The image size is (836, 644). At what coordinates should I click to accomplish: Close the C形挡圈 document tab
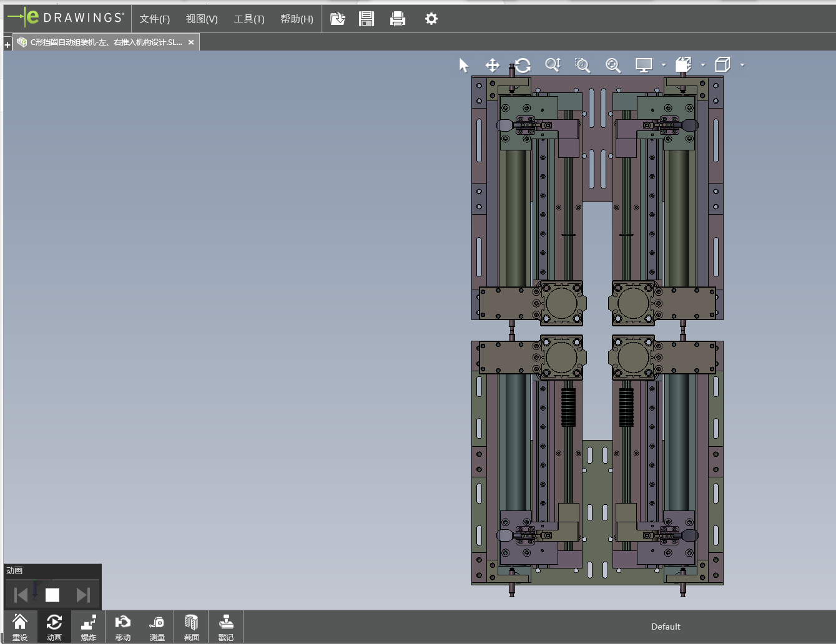tap(191, 42)
